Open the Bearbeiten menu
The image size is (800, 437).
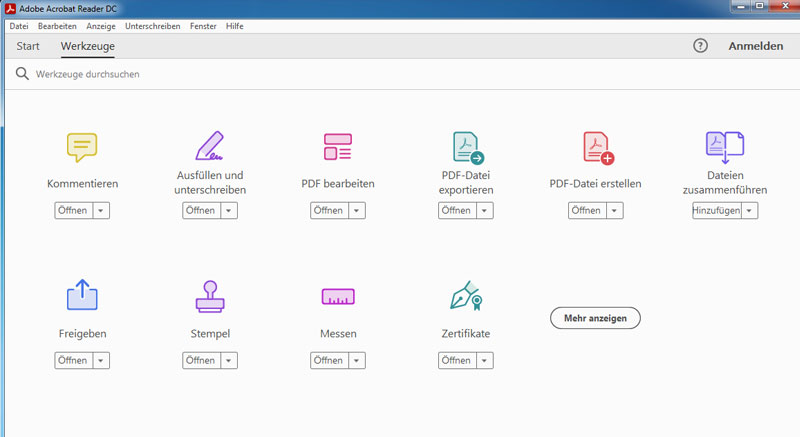tap(57, 25)
